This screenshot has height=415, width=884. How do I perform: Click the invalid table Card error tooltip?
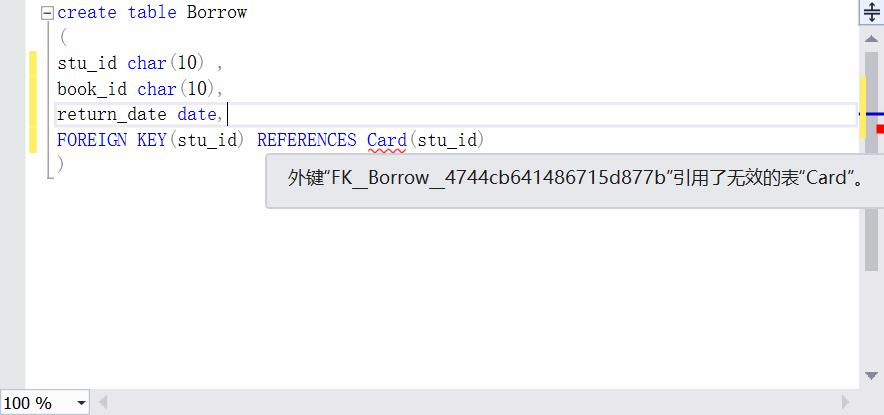[575, 180]
